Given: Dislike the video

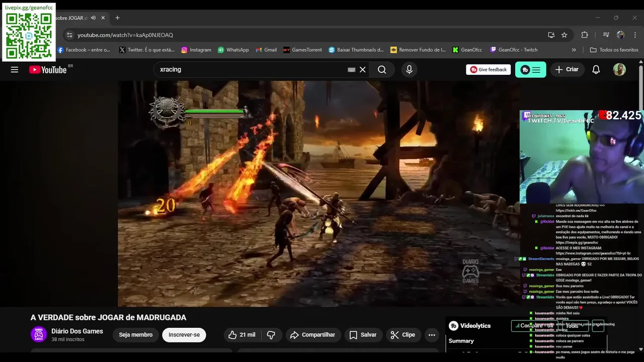Looking at the screenshot, I should click(271, 335).
